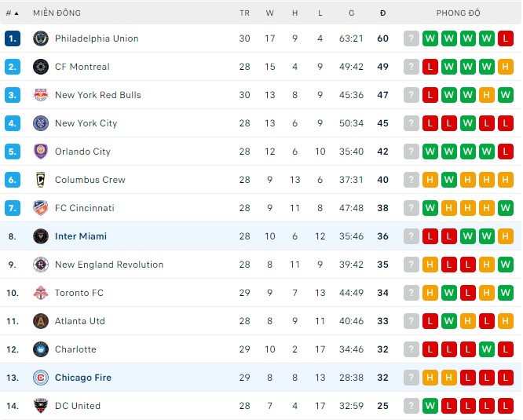The image size is (523, 420).
Task: Click the DC United club logo
Action: click(41, 406)
